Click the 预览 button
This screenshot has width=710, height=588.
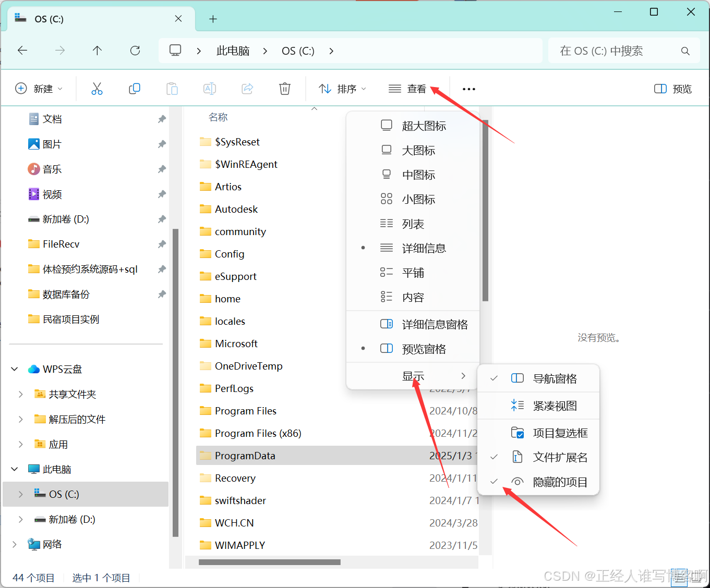[672, 89]
